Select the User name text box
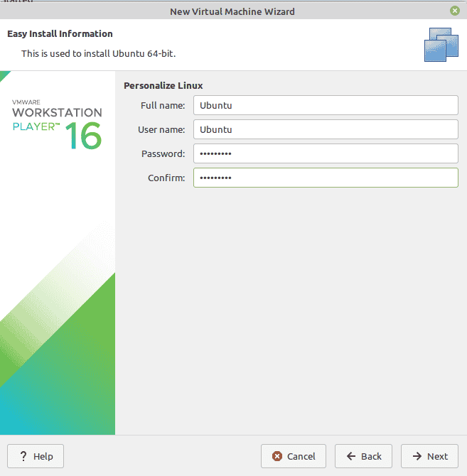Viewport: 467px width, 476px height. pyautogui.click(x=326, y=129)
